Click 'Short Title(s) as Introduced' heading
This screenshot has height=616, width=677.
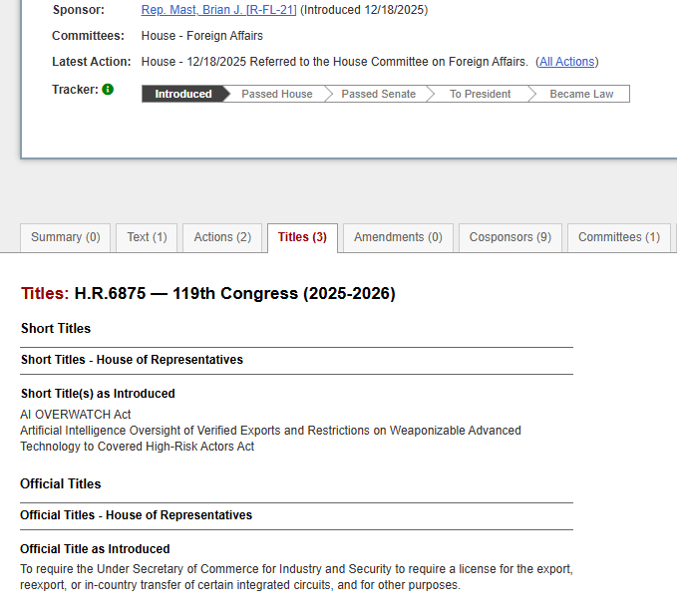(x=98, y=394)
